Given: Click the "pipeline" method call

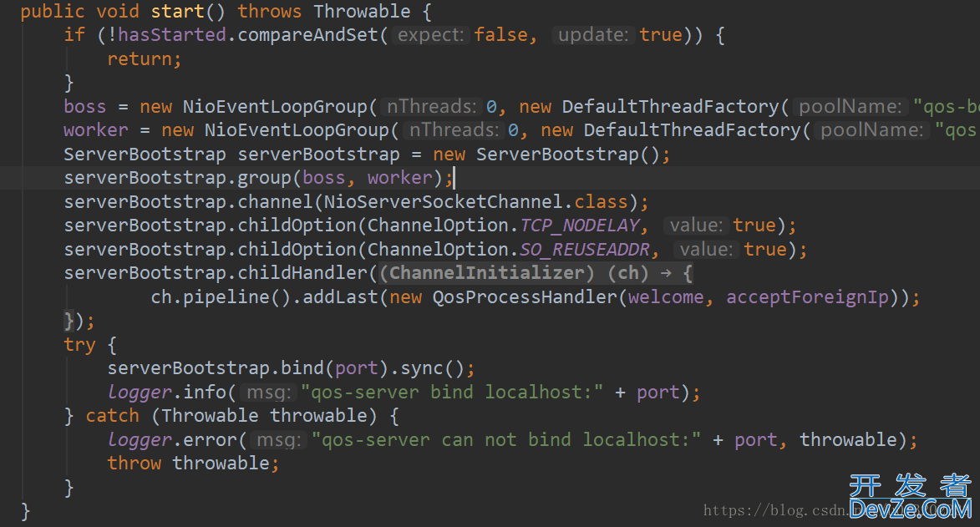Looking at the screenshot, I should [x=226, y=297].
